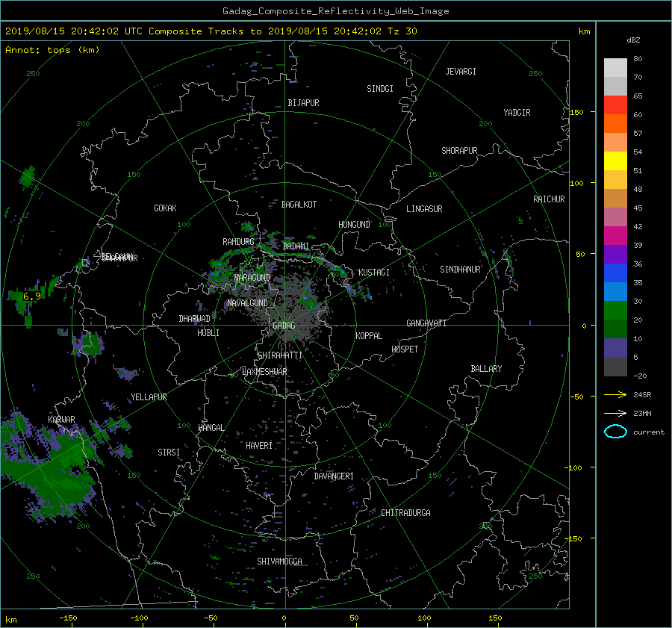This screenshot has height=628, width=672.
Task: Click the BADAMI city label
Action: tap(296, 246)
